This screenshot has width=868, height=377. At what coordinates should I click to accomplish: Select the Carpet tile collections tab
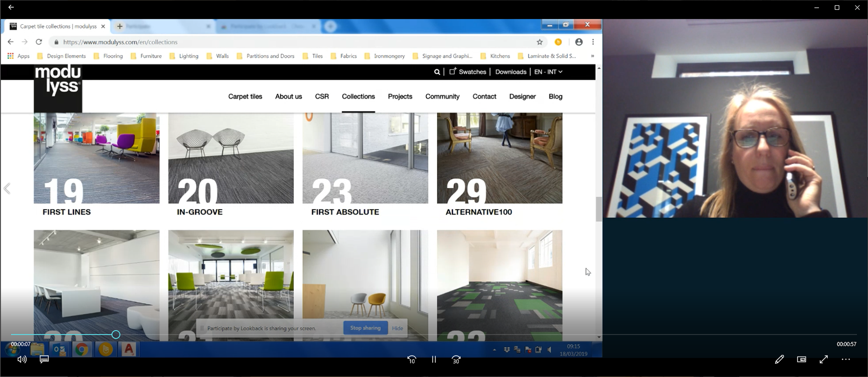tap(58, 26)
